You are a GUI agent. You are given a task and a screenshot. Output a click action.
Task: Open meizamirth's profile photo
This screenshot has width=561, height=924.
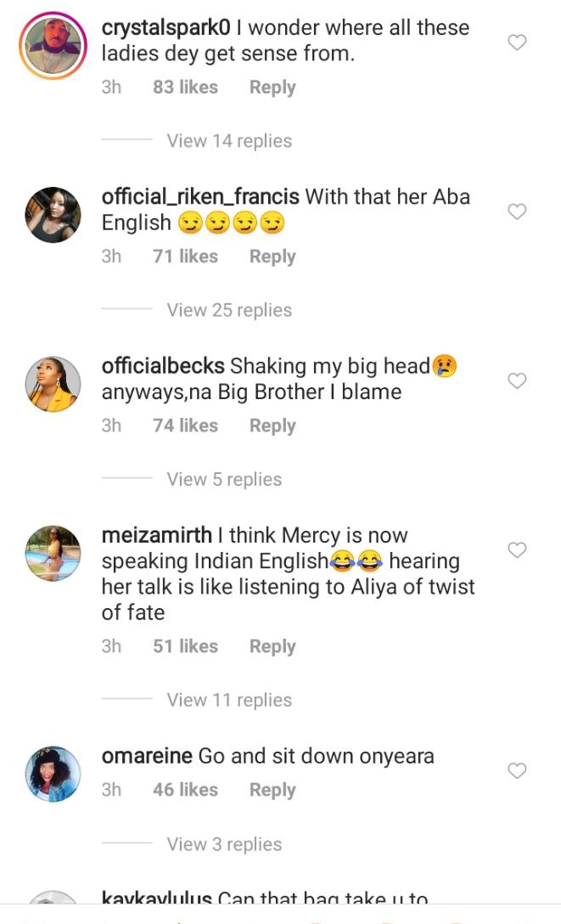[53, 554]
